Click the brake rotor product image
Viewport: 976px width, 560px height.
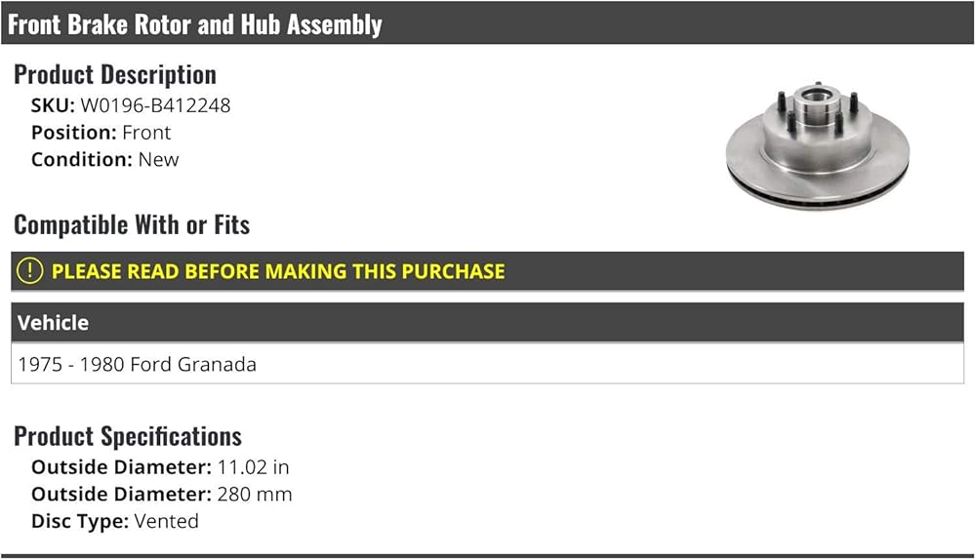[x=817, y=146]
